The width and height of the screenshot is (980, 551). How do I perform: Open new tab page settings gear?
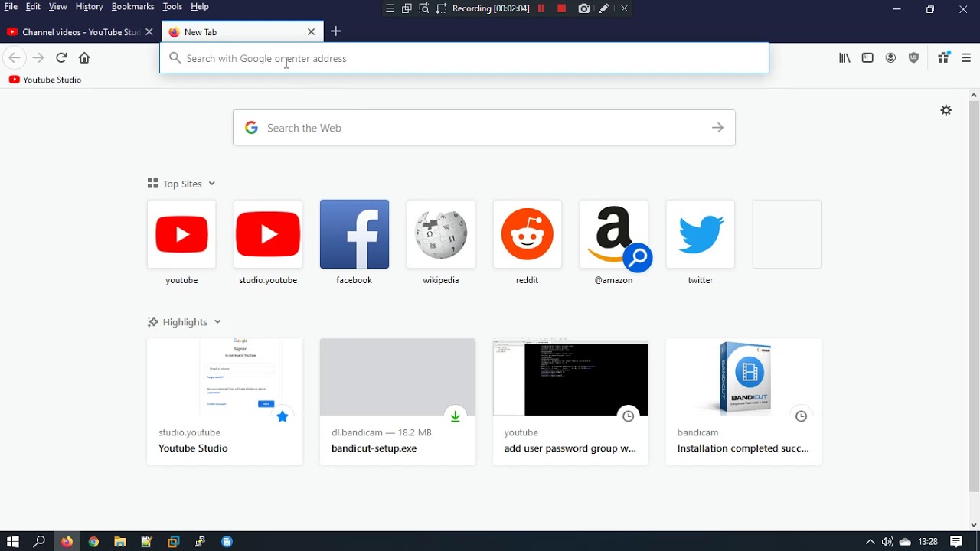pos(946,110)
